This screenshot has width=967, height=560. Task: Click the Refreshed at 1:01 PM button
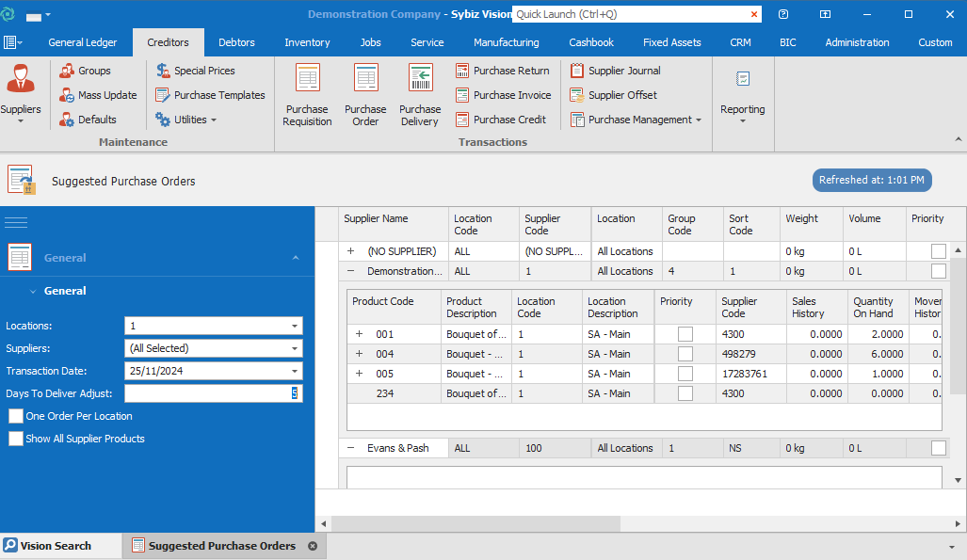pos(871,180)
